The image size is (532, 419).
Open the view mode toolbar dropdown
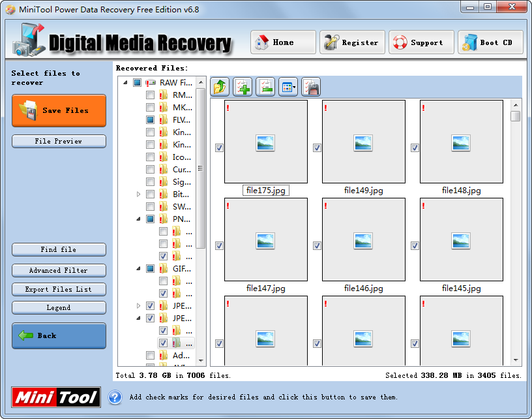[x=288, y=87]
